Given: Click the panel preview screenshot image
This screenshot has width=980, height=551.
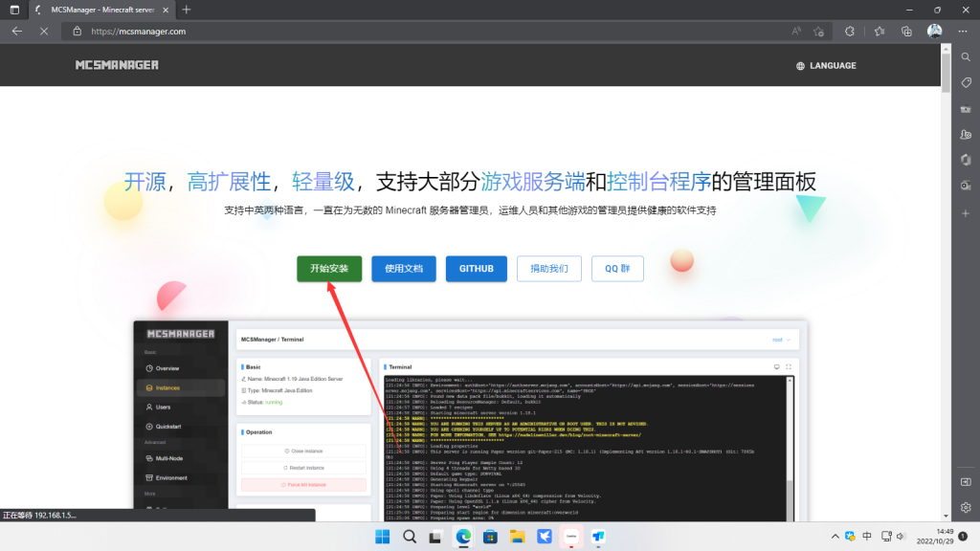Looking at the screenshot, I should pos(470,421).
